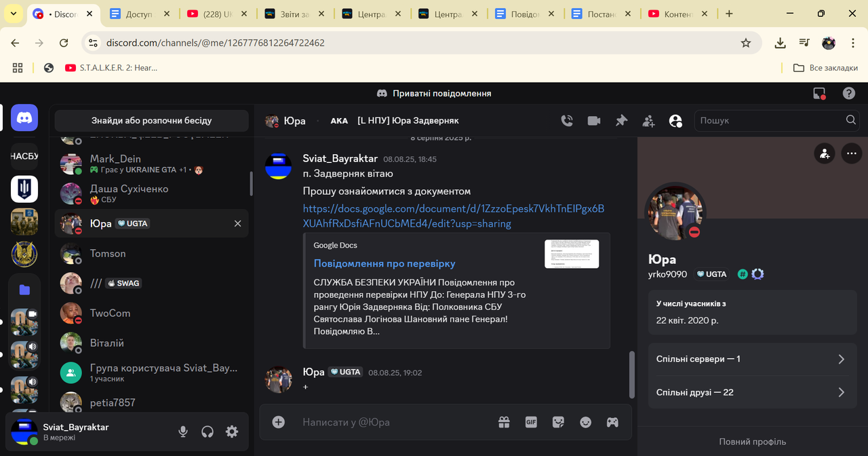The image size is (868, 456).
Task: Reload the Discord page
Action: click(64, 43)
